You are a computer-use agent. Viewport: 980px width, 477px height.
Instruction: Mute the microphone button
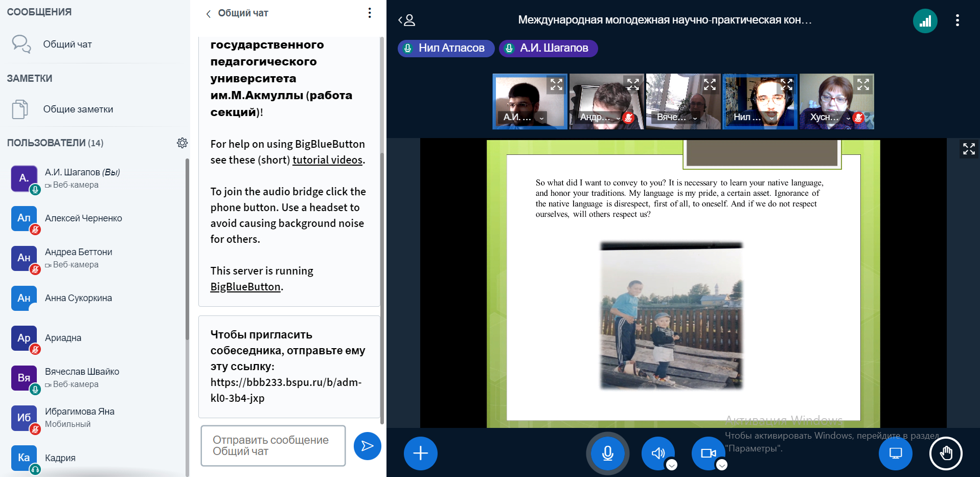607,453
